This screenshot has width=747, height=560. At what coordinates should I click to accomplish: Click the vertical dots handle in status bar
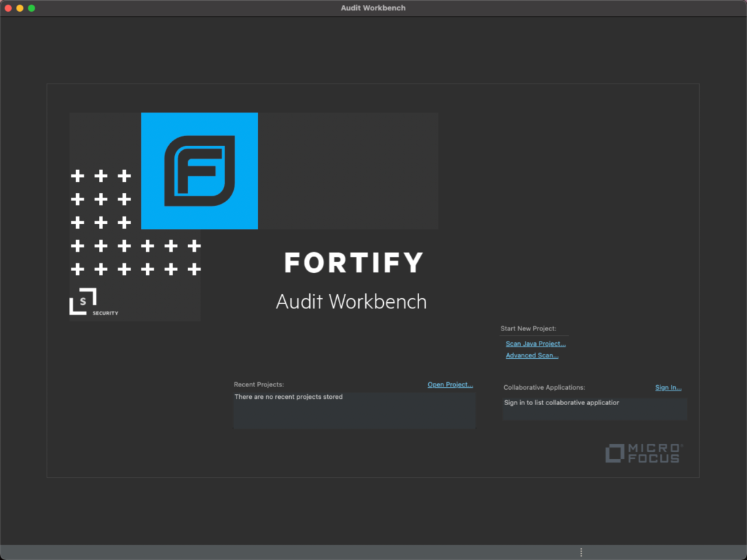click(x=581, y=552)
